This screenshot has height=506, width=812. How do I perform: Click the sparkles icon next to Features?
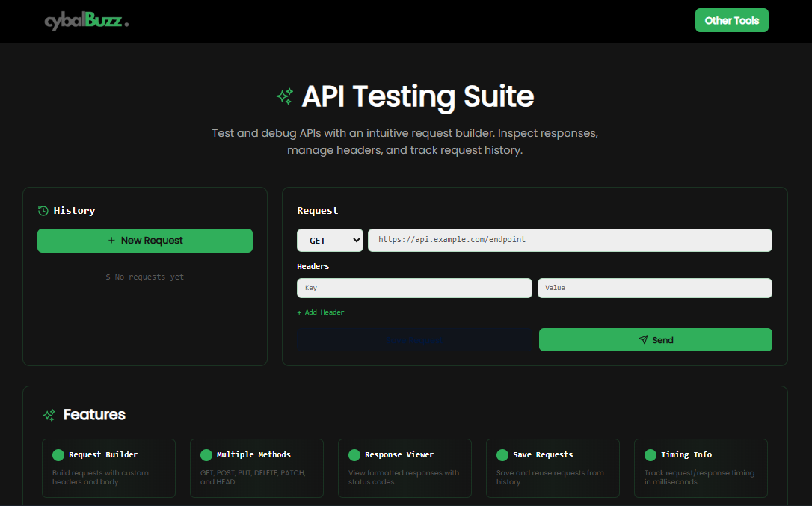pyautogui.click(x=49, y=414)
